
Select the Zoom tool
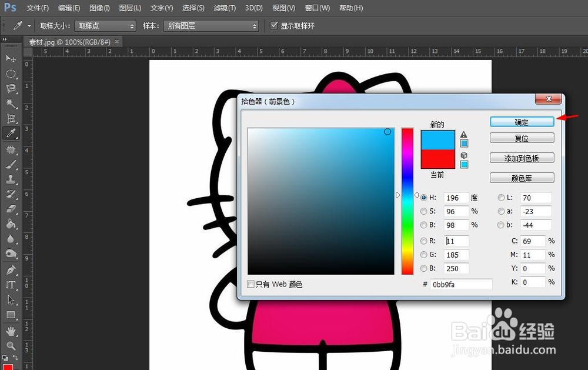point(11,346)
